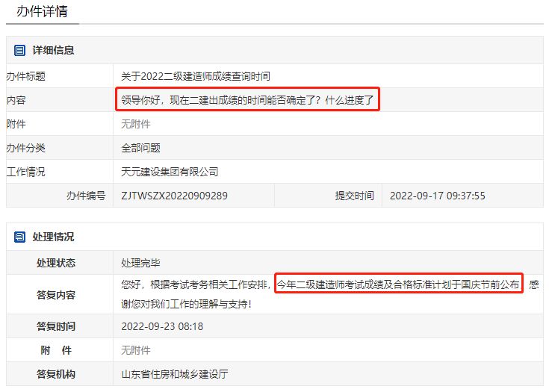Click the 处理情况 section header text
Screen dimensions: 549x392
click(53, 237)
